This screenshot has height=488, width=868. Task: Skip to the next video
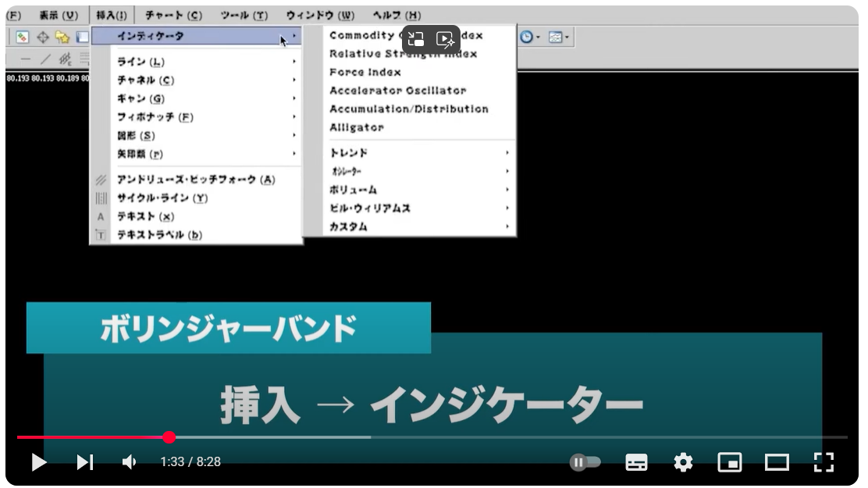[x=84, y=462]
